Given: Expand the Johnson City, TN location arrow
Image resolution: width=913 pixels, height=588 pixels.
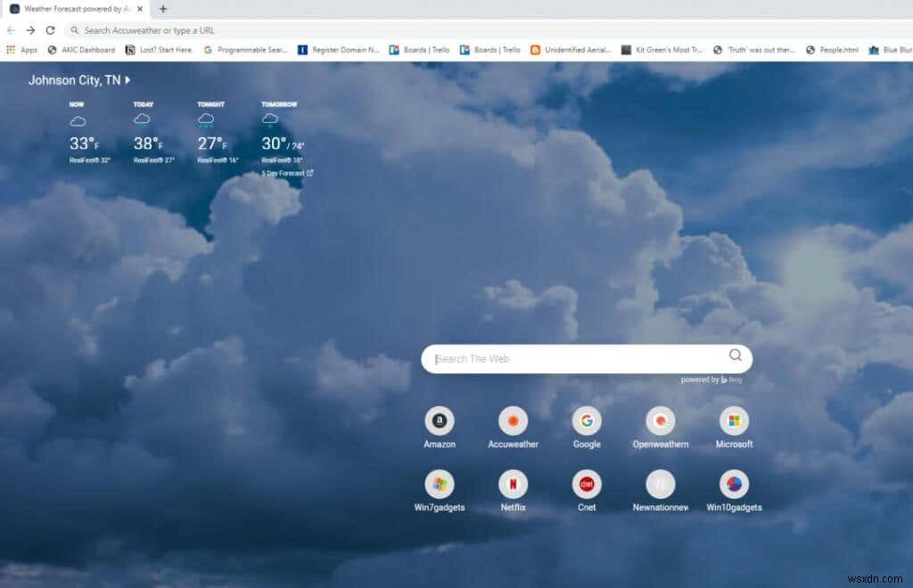Looking at the screenshot, I should pos(126,79).
